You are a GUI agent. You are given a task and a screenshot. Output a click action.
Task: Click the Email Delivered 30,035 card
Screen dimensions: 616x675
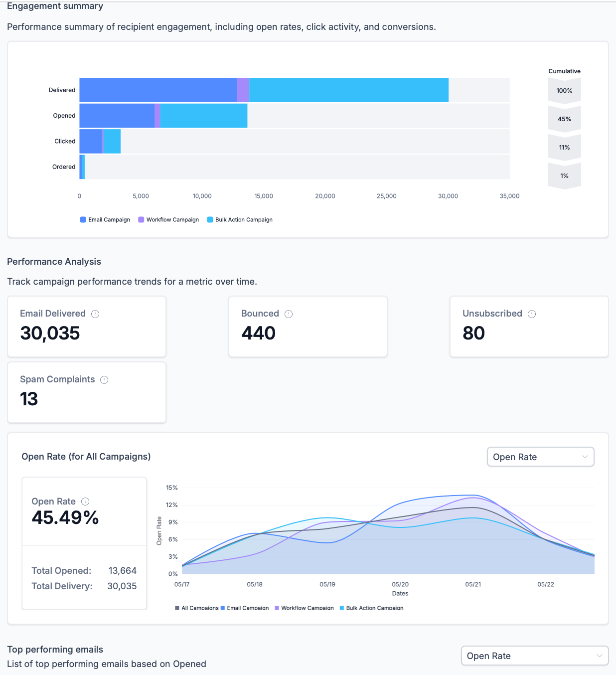click(x=87, y=327)
